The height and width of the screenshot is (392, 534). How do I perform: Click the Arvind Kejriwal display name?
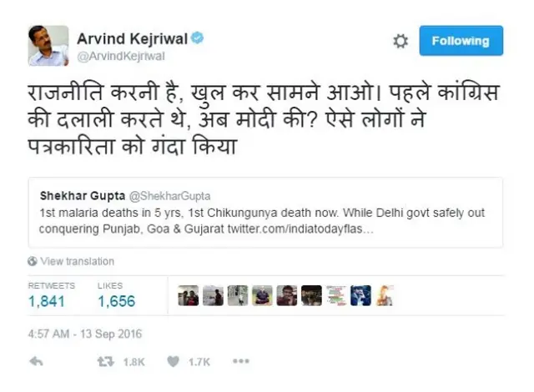point(132,38)
